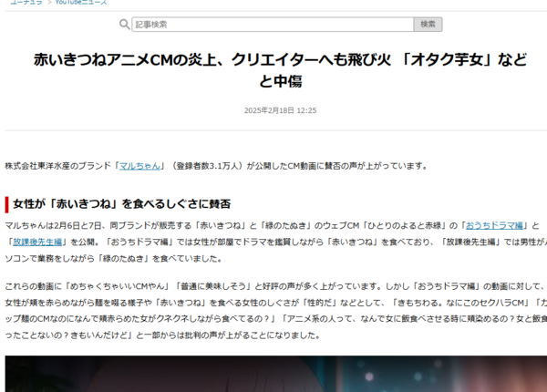The height and width of the screenshot is (392, 547).
Task: Open the おうちドラマ編 video link
Action: click(x=494, y=226)
